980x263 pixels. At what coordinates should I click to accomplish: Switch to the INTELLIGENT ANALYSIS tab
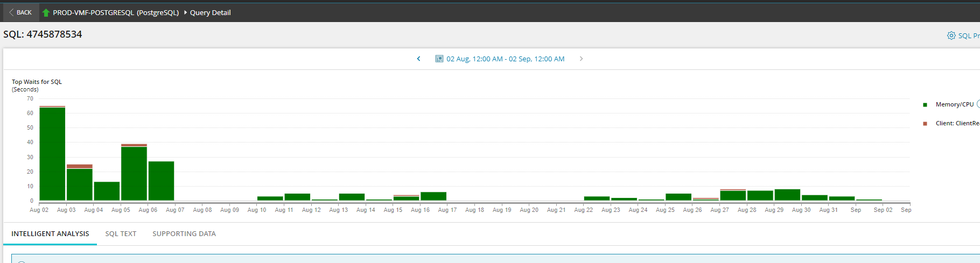tap(50, 233)
